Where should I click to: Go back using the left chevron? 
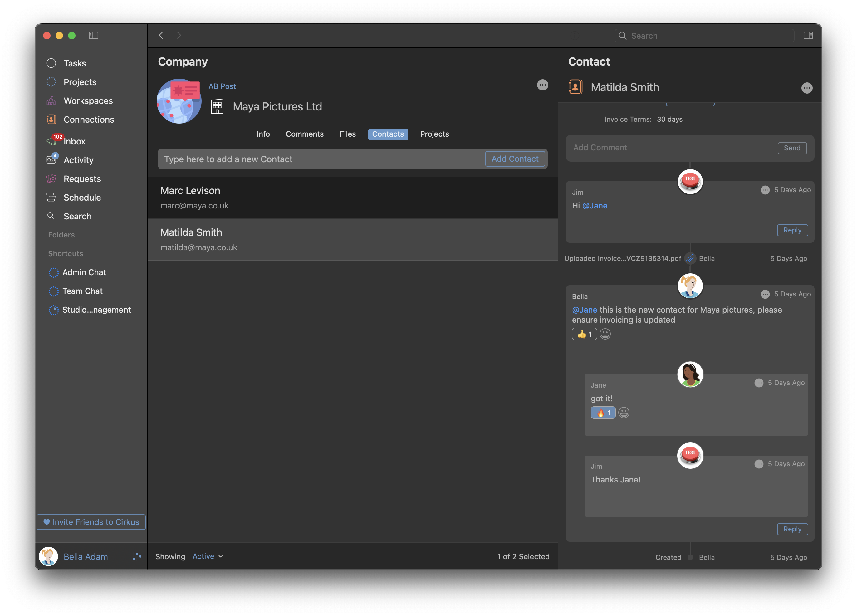coord(161,36)
